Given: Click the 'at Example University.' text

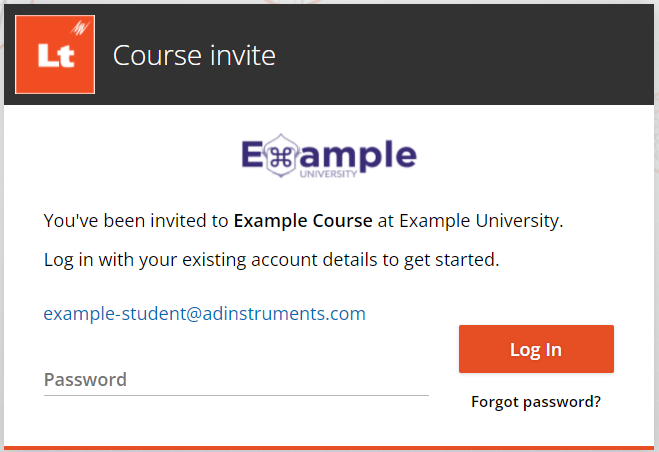Looking at the screenshot, I should click(x=470, y=221).
